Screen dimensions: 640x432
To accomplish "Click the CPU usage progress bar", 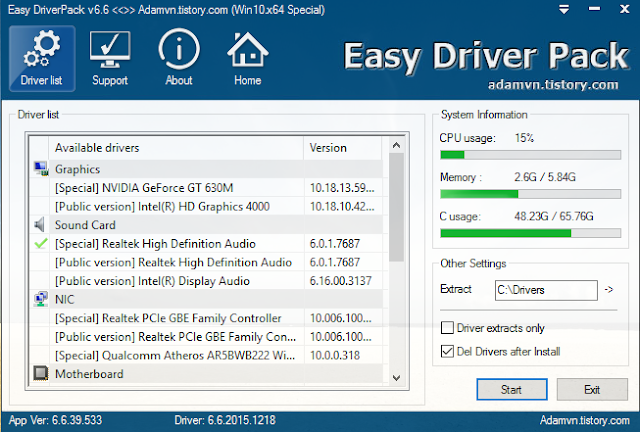I will click(x=531, y=155).
